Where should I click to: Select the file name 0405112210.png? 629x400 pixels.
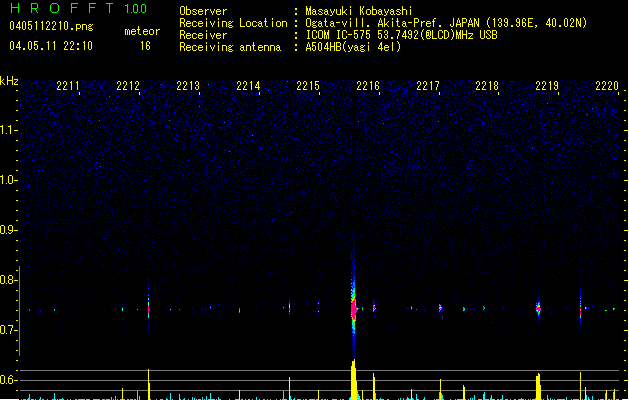tap(51, 26)
